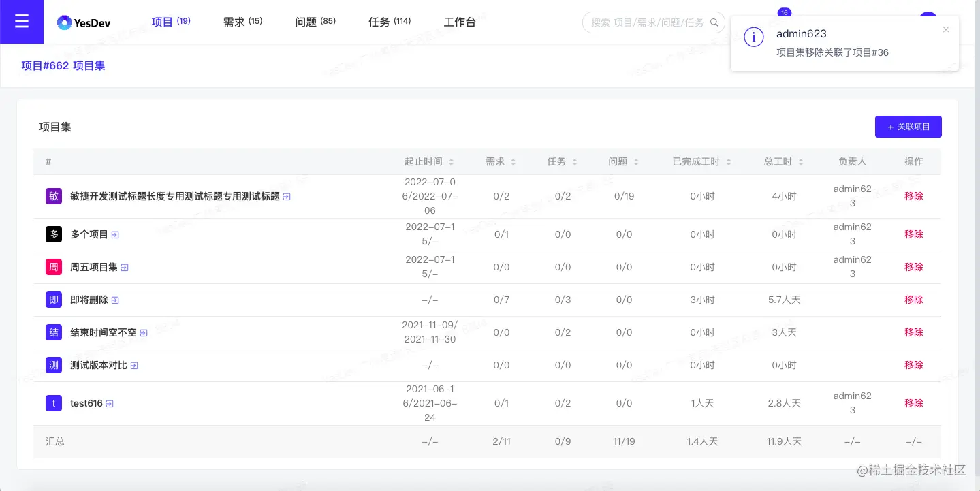Click the 测 project avatar

[54, 365]
